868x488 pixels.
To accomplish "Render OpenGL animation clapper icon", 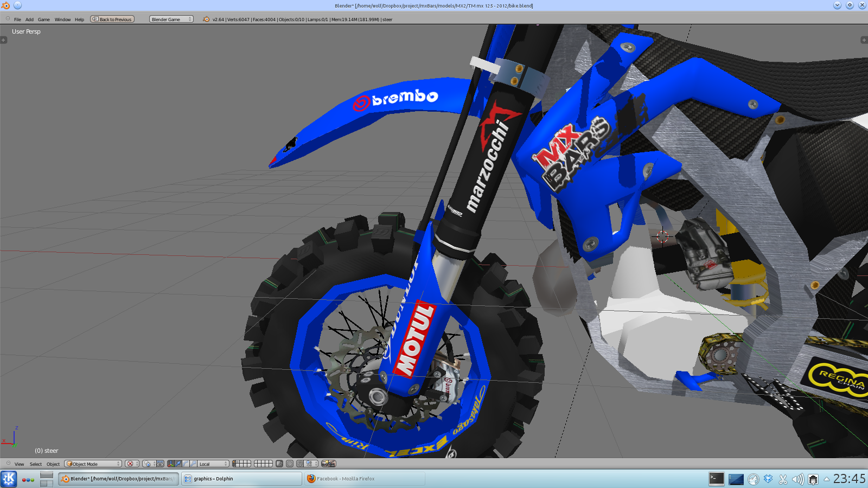I will click(x=333, y=464).
